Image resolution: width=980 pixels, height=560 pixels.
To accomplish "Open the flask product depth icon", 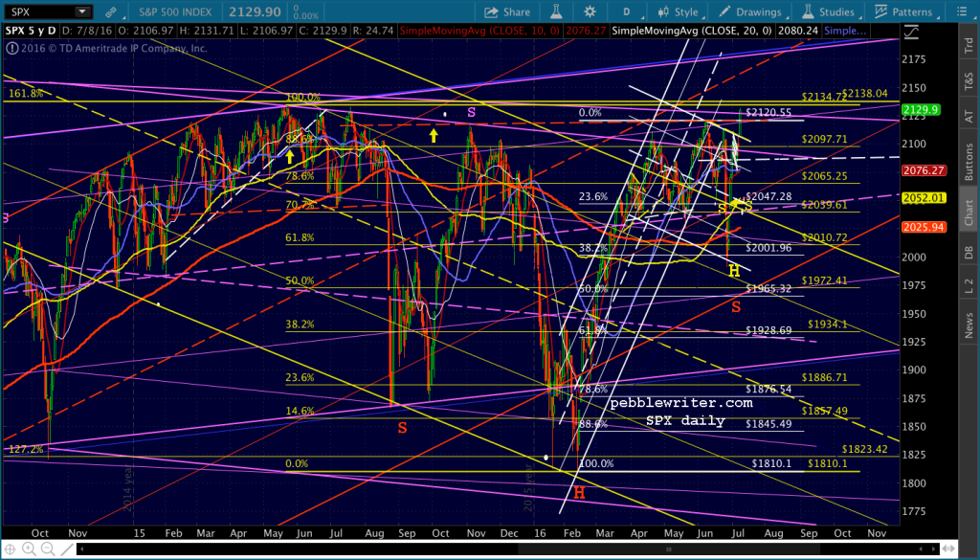I will (x=558, y=11).
